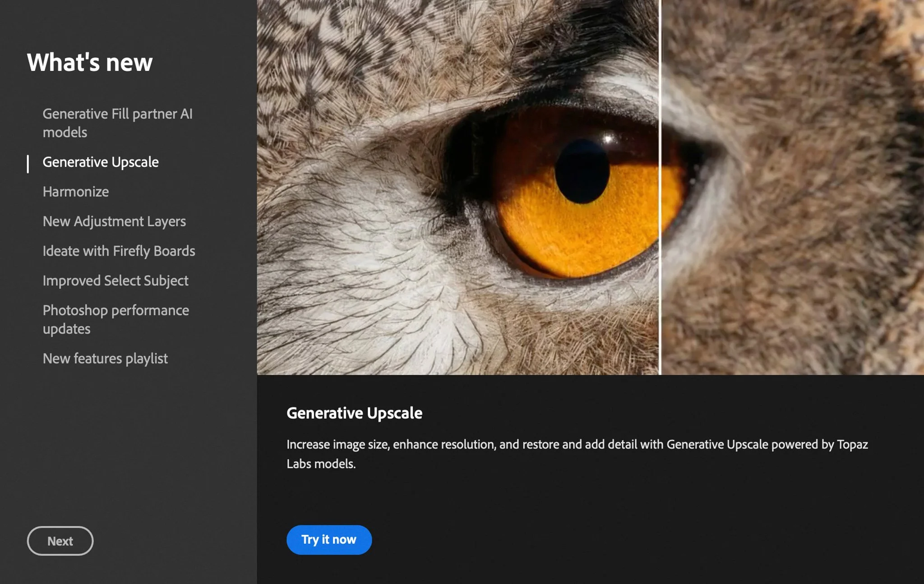This screenshot has width=924, height=584.
Task: View the "Harmonize" feature page
Action: (x=75, y=191)
